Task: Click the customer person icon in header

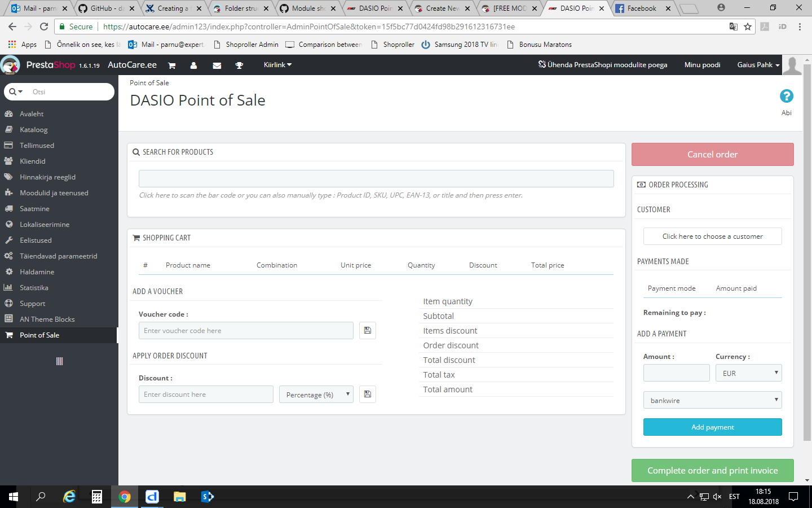Action: (x=193, y=65)
